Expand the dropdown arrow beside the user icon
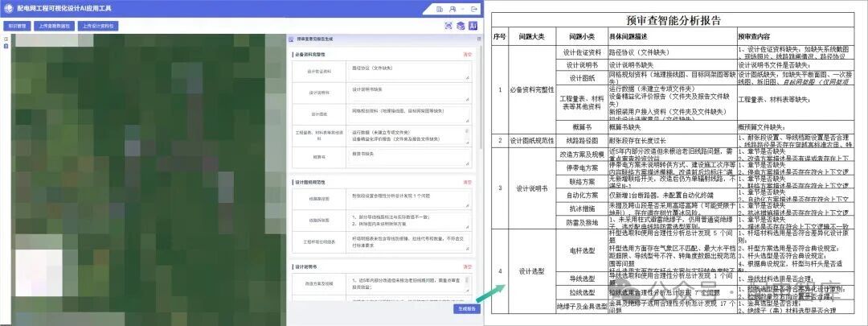The height and width of the screenshot is (326, 868). click(x=461, y=8)
